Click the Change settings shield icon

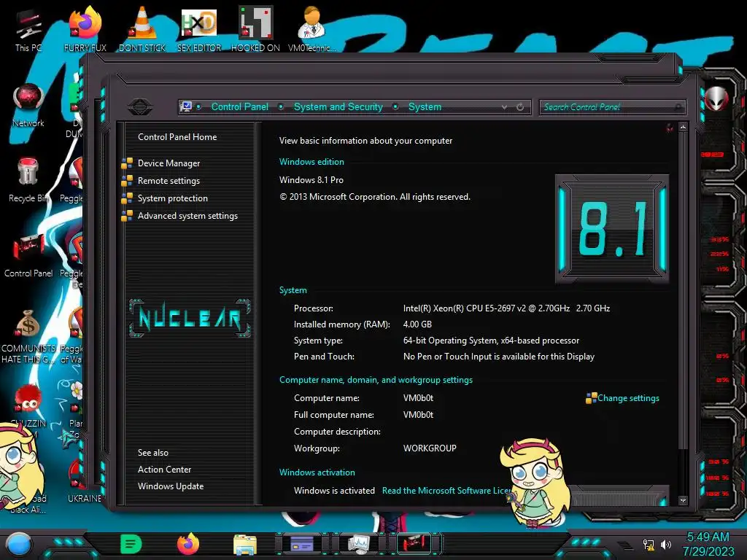591,398
